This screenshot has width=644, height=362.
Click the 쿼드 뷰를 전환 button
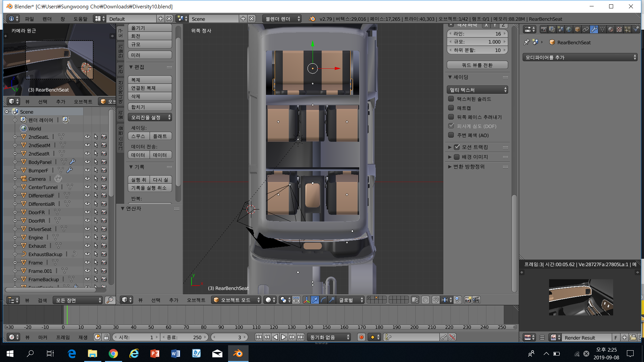pyautogui.click(x=477, y=65)
